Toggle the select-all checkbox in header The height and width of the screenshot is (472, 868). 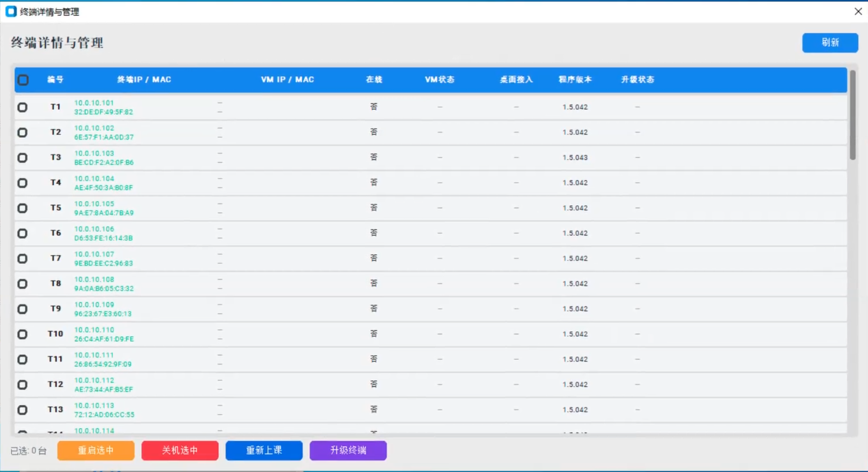point(23,80)
